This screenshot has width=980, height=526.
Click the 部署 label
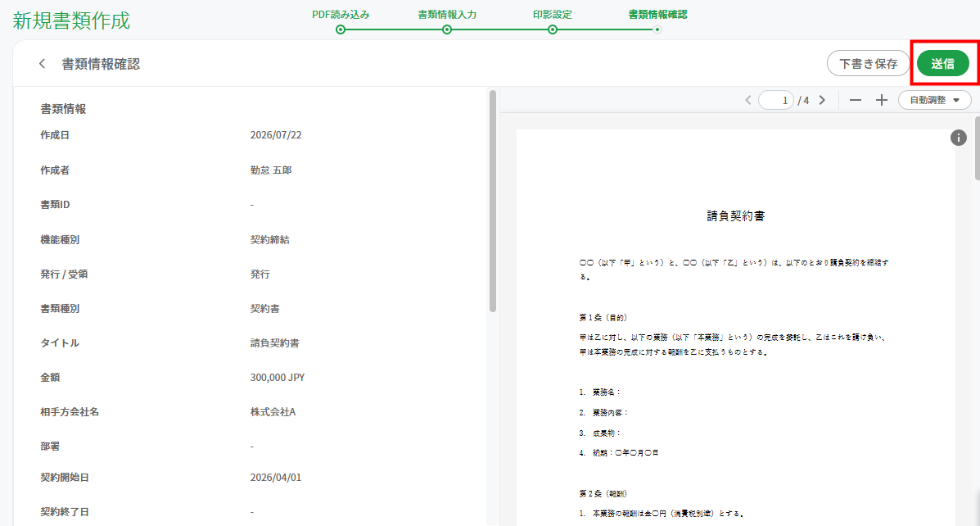tap(50, 446)
